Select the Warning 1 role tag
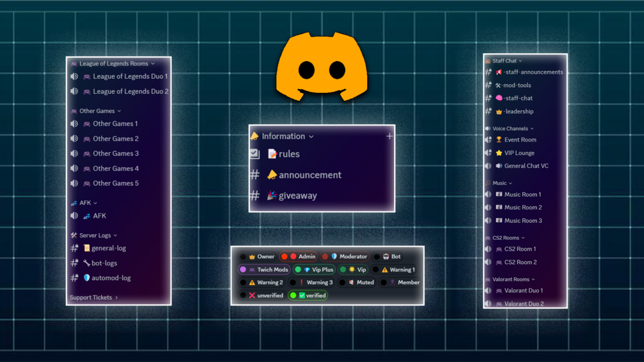The height and width of the screenshot is (362, 644). click(x=393, y=270)
